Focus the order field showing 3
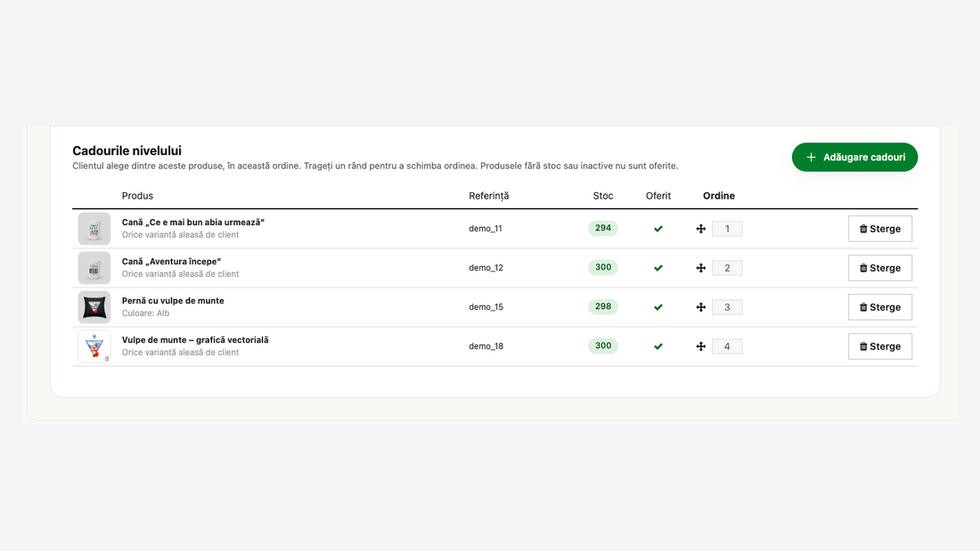The height and width of the screenshot is (551, 980). tap(727, 307)
